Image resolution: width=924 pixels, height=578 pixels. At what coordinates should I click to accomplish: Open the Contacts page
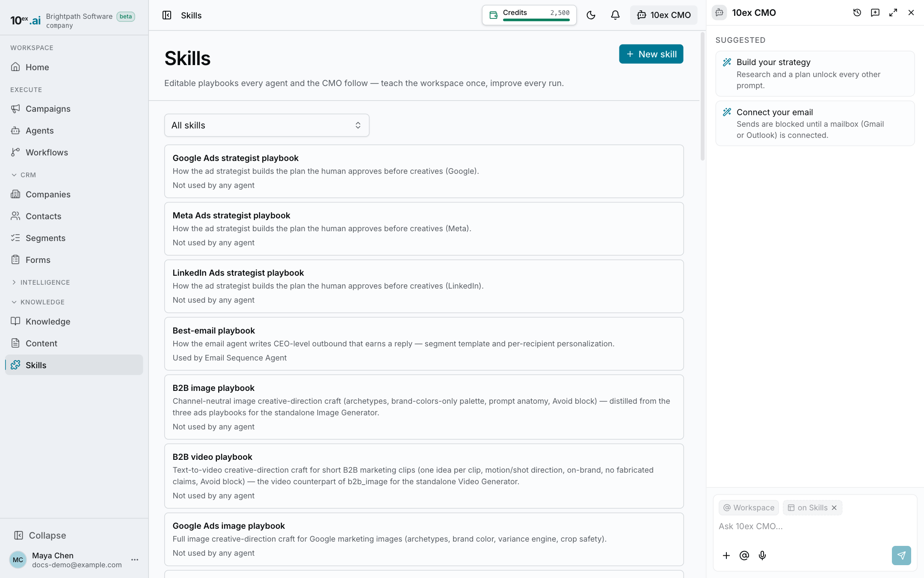click(x=74, y=216)
